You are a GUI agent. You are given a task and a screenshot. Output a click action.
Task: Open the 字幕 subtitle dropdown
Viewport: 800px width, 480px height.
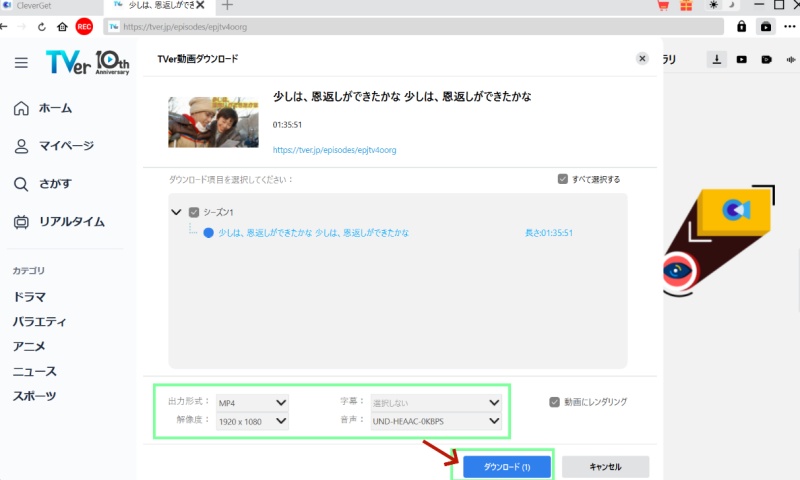click(436, 403)
